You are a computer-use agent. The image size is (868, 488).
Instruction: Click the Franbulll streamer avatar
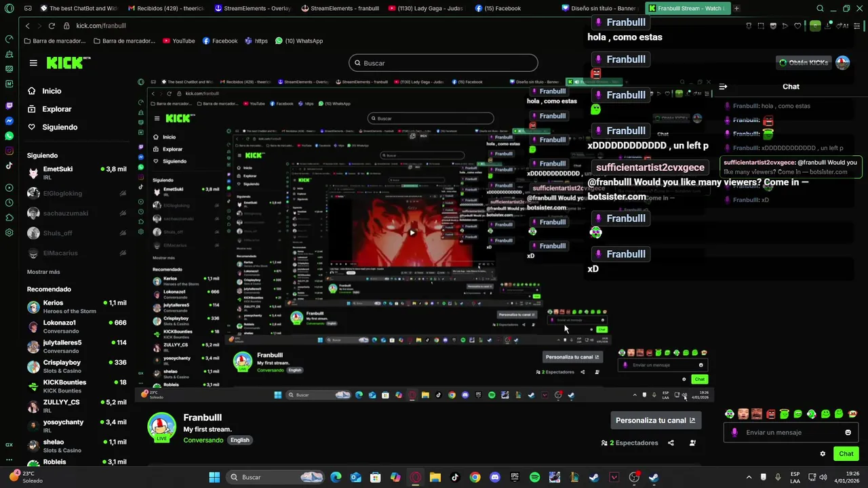pyautogui.click(x=161, y=426)
